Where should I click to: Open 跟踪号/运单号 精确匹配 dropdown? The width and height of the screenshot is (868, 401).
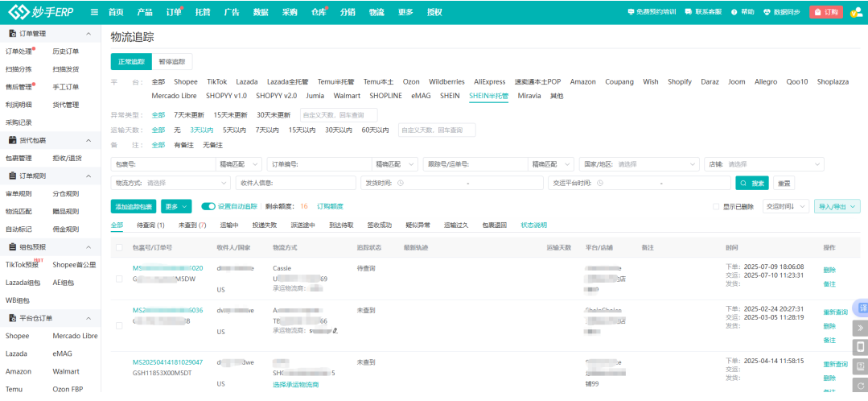[x=551, y=164]
